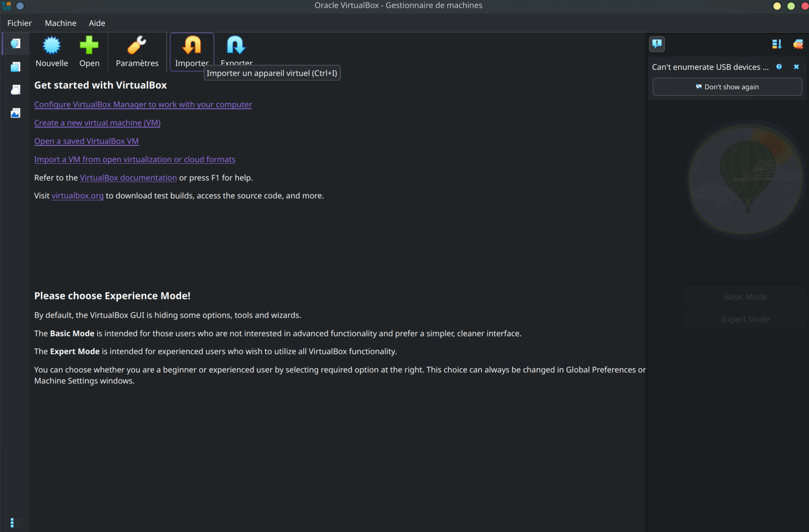Open the Activities chart tool in sidebar

tap(15, 113)
